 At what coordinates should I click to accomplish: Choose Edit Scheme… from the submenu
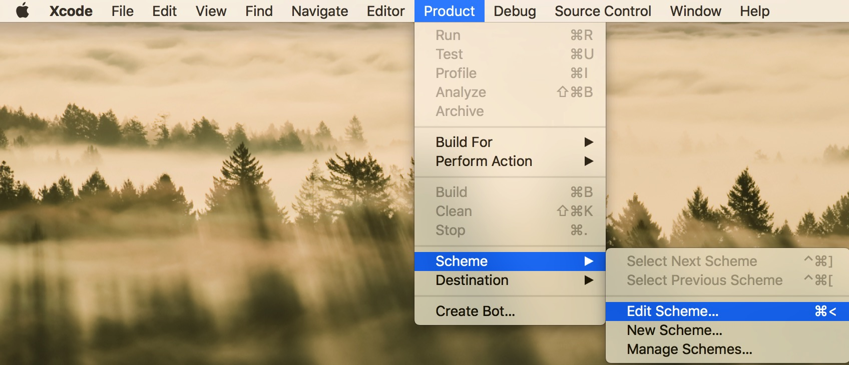point(727,311)
